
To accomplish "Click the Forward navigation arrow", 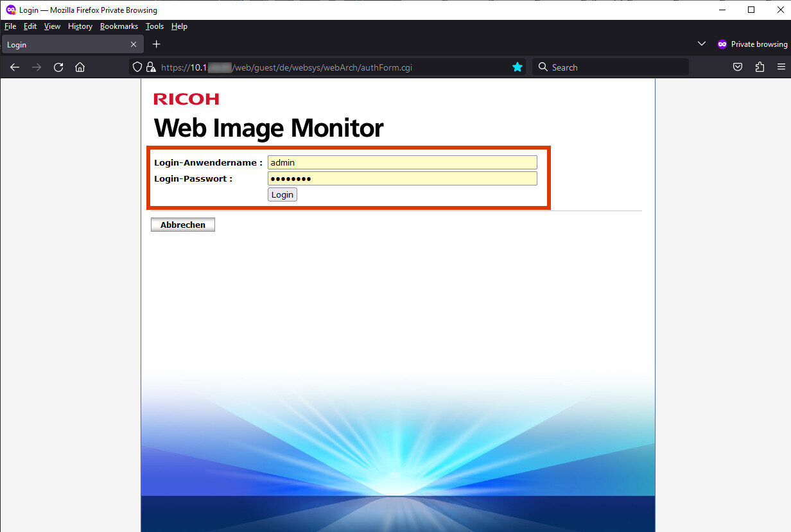I will pyautogui.click(x=37, y=67).
